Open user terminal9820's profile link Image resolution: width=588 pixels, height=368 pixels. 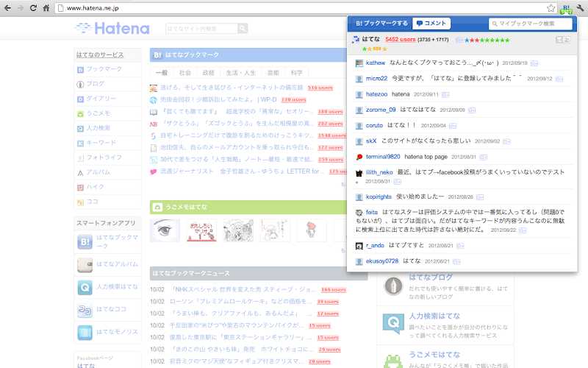click(x=383, y=157)
